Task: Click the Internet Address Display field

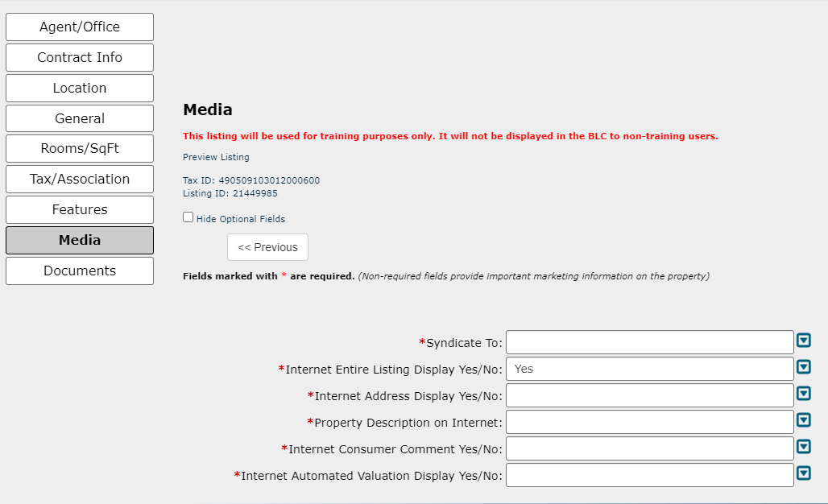Action: click(x=649, y=395)
